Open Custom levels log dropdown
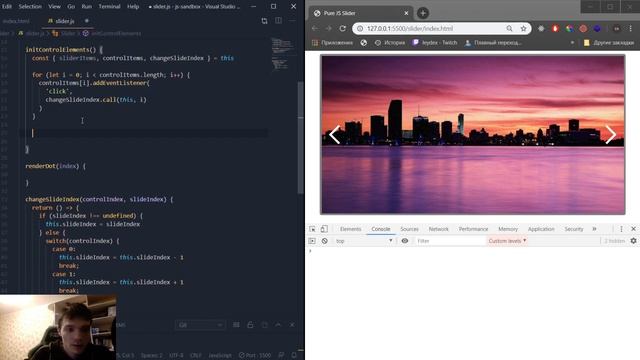 (507, 241)
